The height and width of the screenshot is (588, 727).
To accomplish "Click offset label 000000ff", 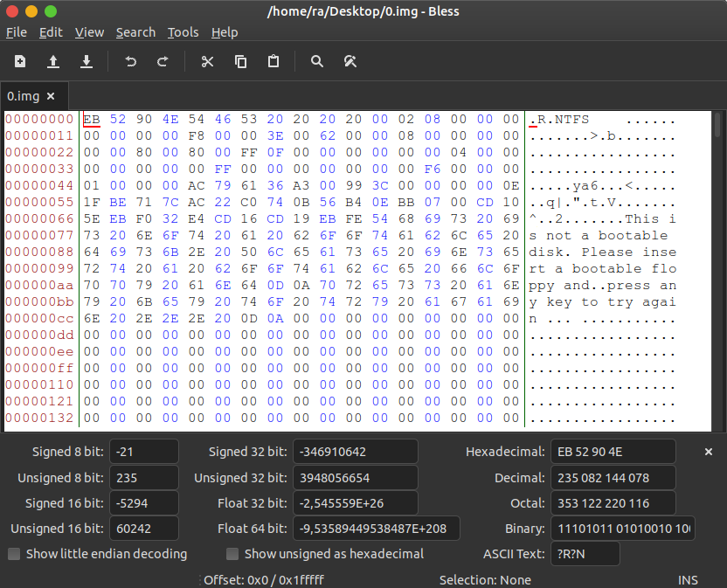I will (39, 368).
